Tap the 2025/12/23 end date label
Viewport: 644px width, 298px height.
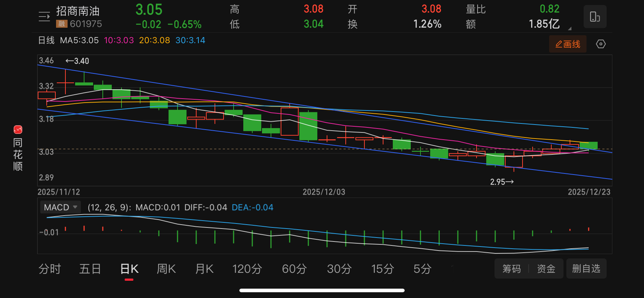point(589,192)
